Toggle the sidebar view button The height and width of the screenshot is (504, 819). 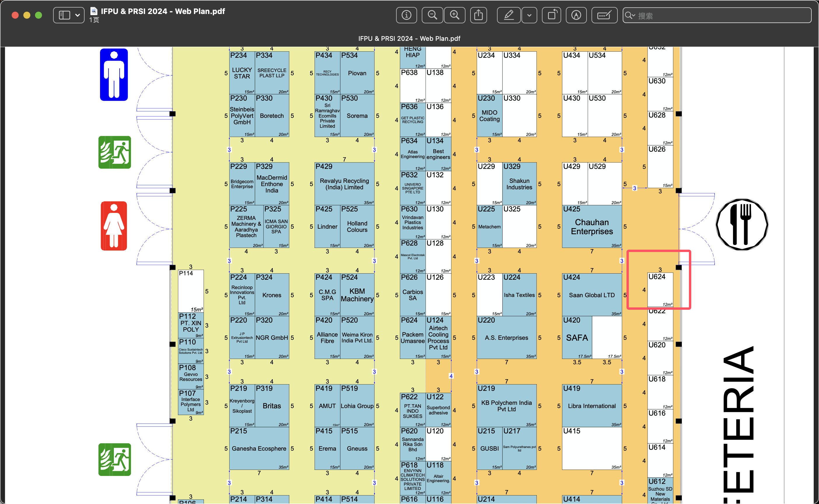(64, 15)
